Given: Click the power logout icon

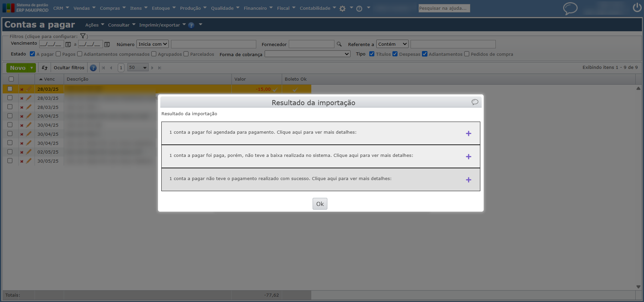Looking at the screenshot, I should tap(637, 7).
